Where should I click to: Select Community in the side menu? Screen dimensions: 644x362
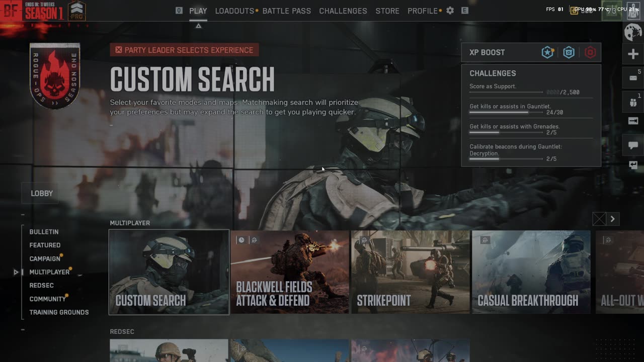click(47, 299)
